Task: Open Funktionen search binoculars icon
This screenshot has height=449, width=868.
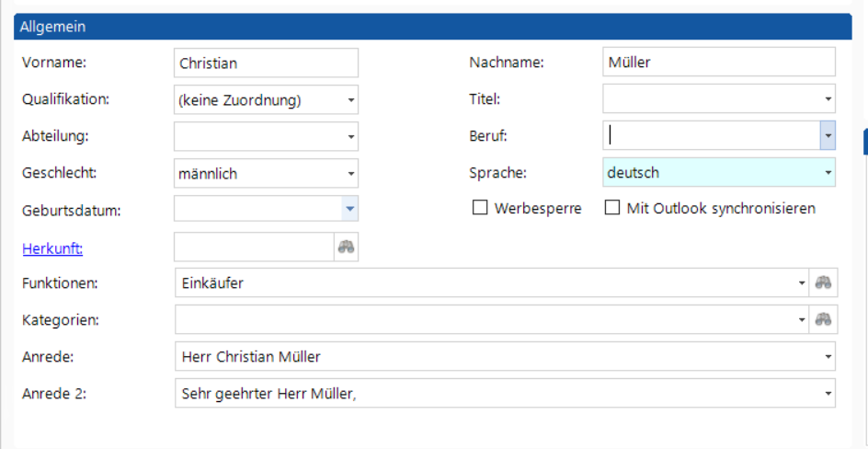Action: tap(823, 282)
